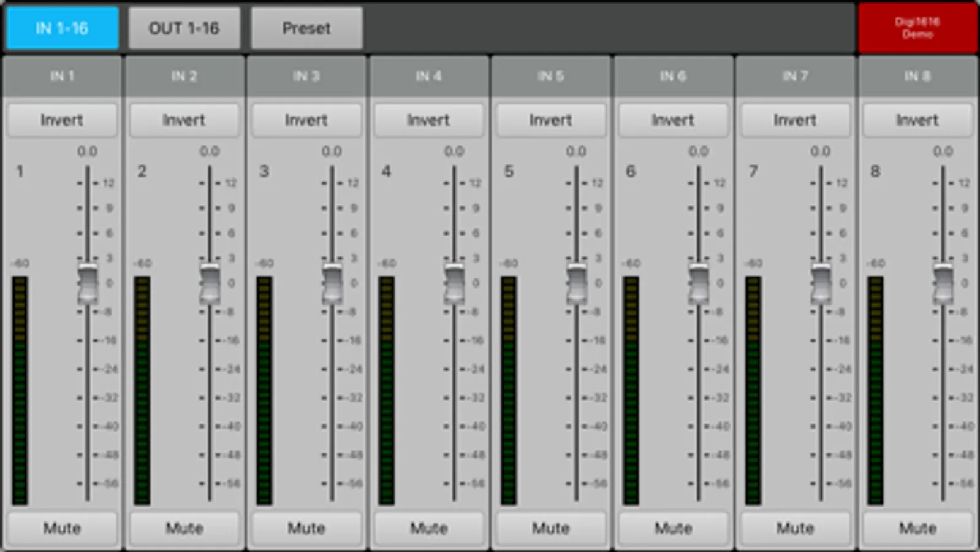Viewport: 980px width, 552px height.
Task: Toggle Invert on channel IN 3
Action: click(306, 120)
